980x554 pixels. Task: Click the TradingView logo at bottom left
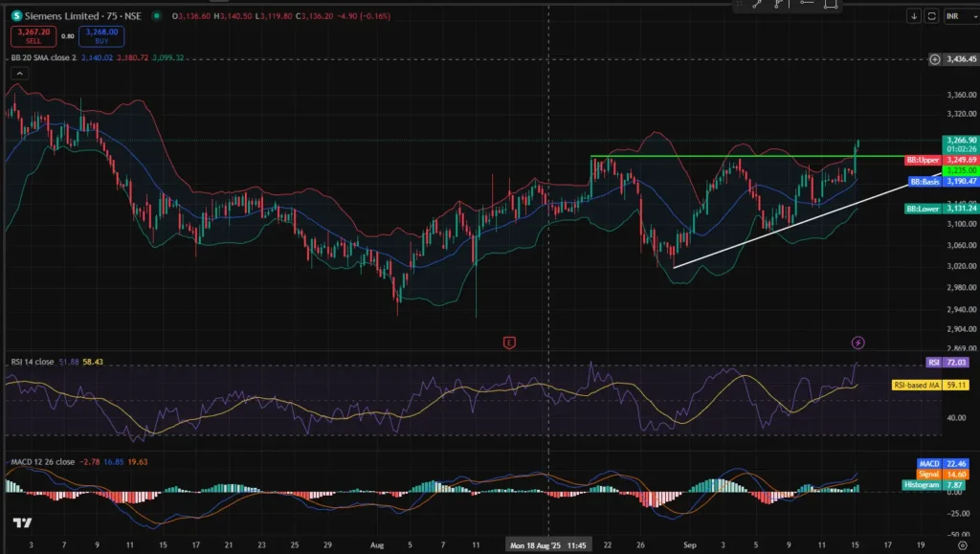[21, 522]
